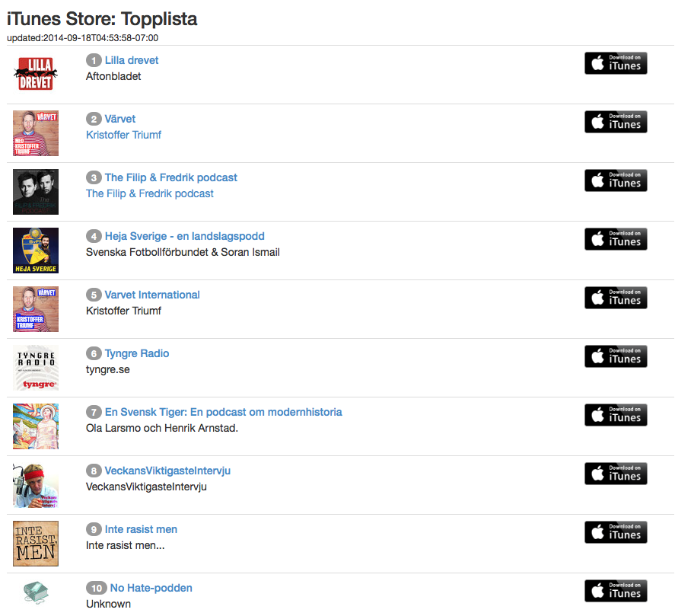Open the Lilla drevet cover artwork
Screen dimensions: 675x616
pyautogui.click(x=36, y=75)
